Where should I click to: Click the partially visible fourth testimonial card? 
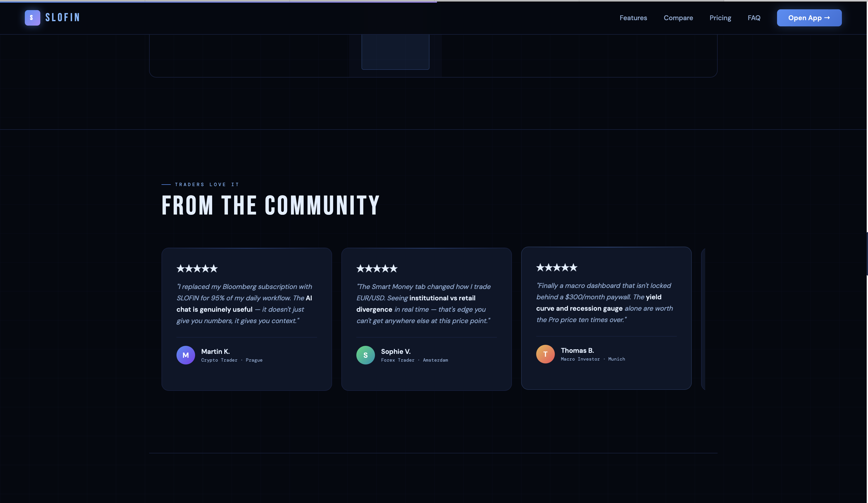tap(703, 319)
